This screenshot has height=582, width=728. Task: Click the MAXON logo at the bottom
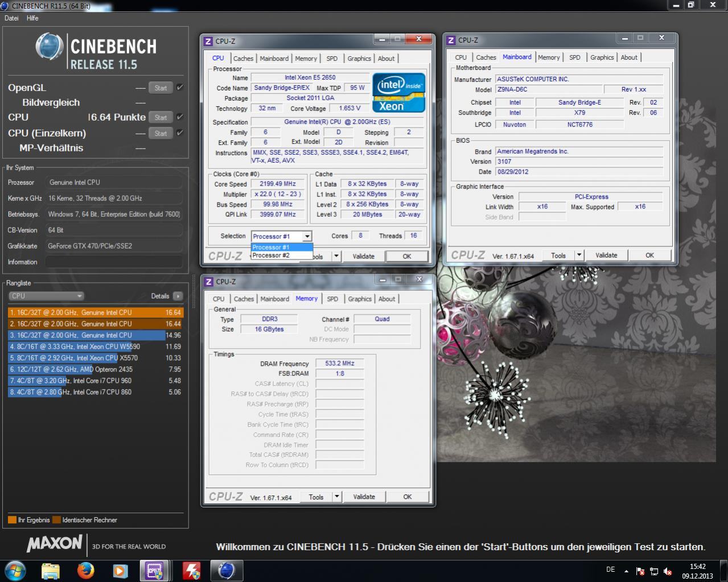(x=54, y=544)
